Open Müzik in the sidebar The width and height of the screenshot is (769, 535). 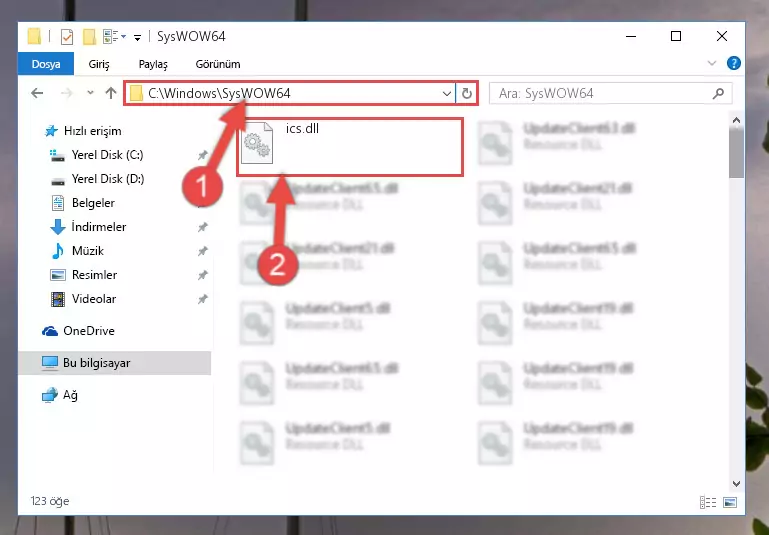point(88,251)
